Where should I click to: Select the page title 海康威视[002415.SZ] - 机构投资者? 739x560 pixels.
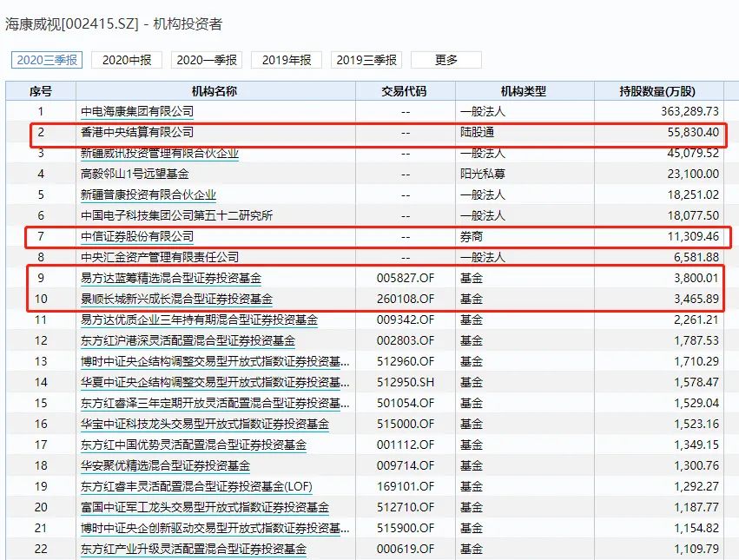point(114,24)
